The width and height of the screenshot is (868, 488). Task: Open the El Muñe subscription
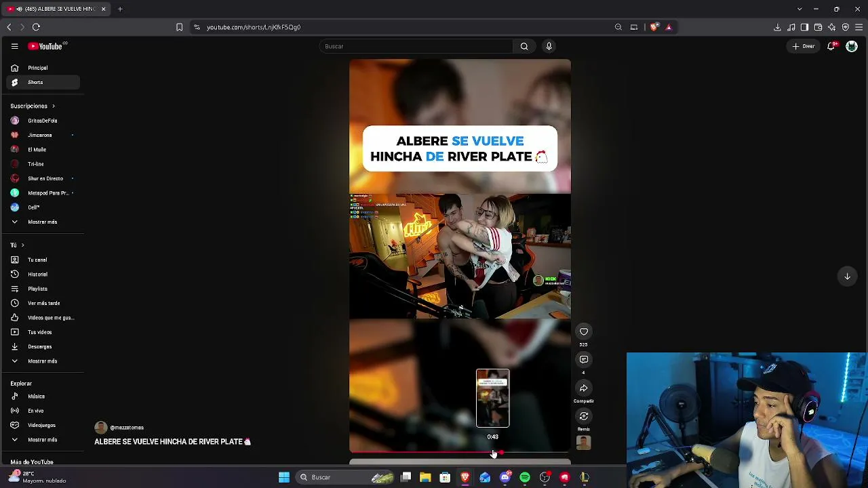click(x=43, y=149)
